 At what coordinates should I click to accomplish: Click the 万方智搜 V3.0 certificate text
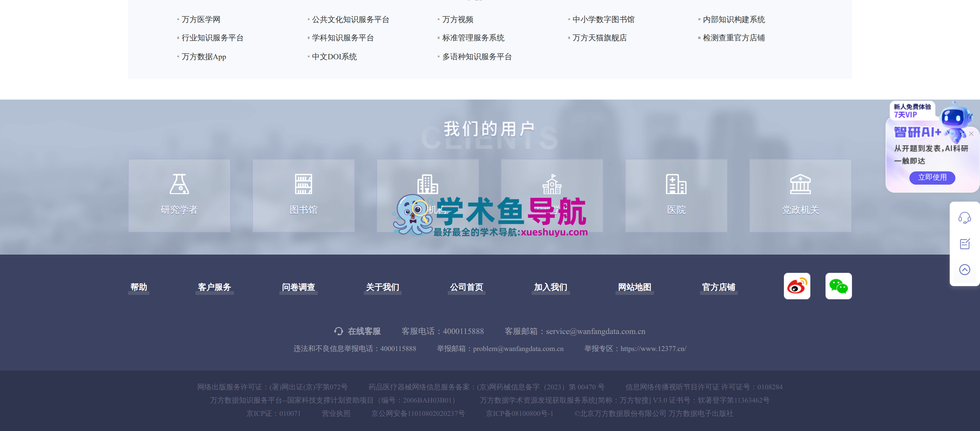coord(624,400)
